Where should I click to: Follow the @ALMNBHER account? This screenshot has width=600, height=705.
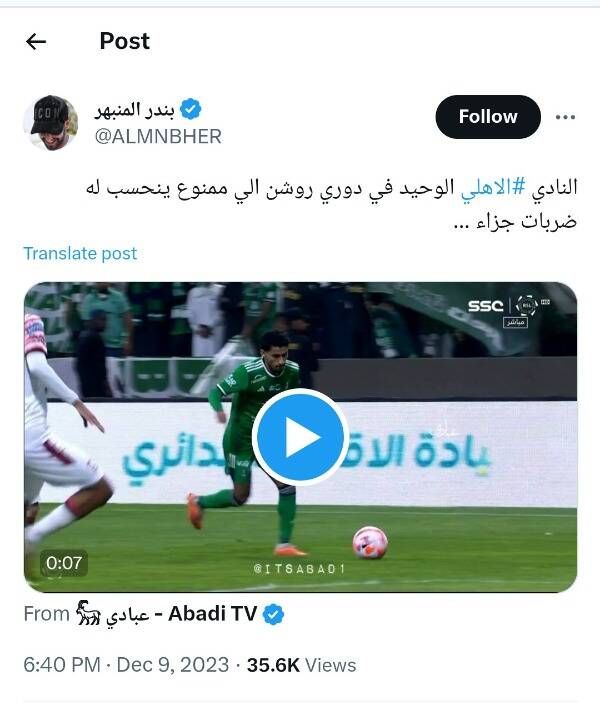488,117
